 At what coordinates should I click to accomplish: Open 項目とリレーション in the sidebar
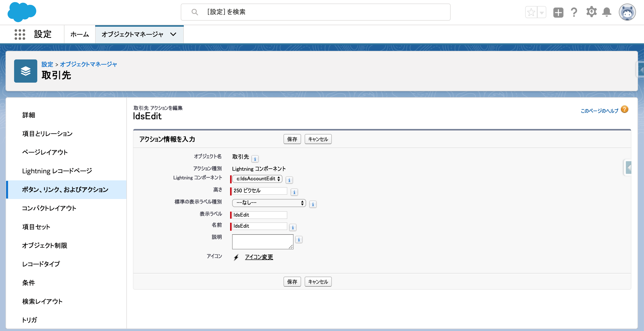[x=66, y=134]
